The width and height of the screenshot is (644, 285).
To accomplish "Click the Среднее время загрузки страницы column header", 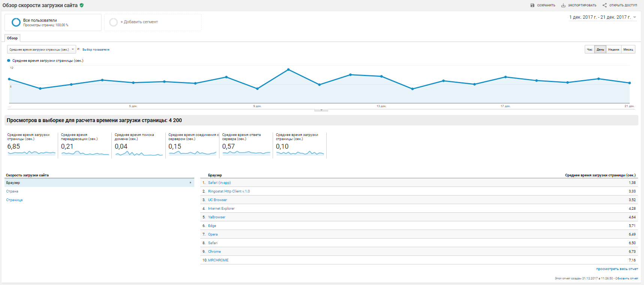I will (600, 175).
